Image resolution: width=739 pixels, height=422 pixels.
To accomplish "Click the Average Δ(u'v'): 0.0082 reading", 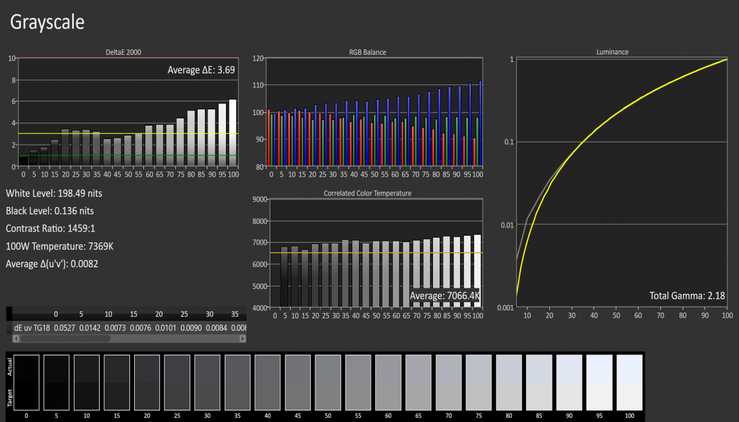I will (x=52, y=264).
